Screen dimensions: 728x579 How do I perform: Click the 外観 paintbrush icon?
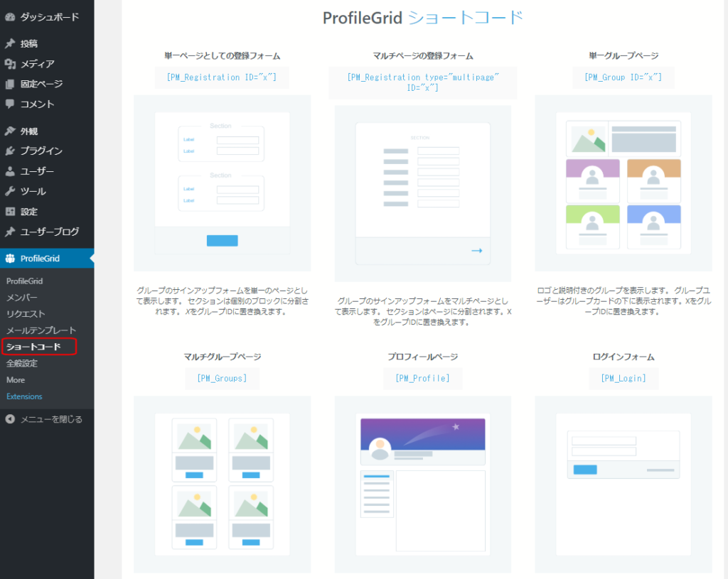(10, 131)
